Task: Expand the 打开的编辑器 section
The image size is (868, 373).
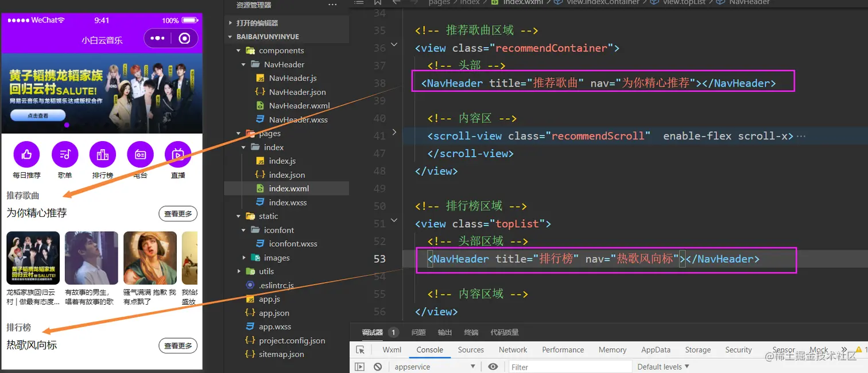Action: click(x=286, y=23)
